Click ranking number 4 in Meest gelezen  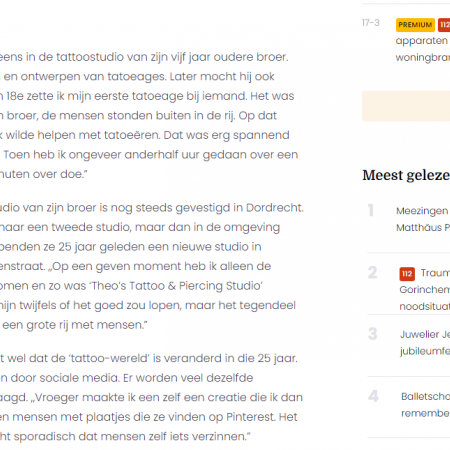(x=373, y=396)
